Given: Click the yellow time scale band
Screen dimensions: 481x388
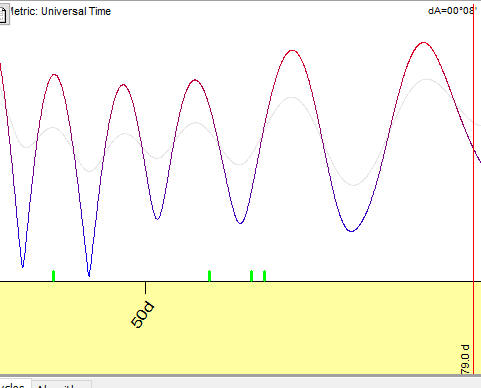Looking at the screenshot, I should click(240, 328).
